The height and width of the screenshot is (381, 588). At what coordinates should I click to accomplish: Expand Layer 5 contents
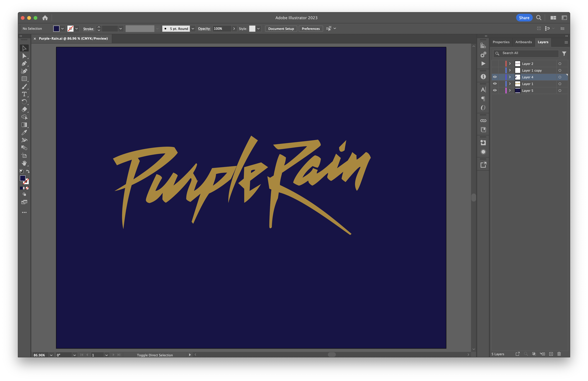[510, 90]
